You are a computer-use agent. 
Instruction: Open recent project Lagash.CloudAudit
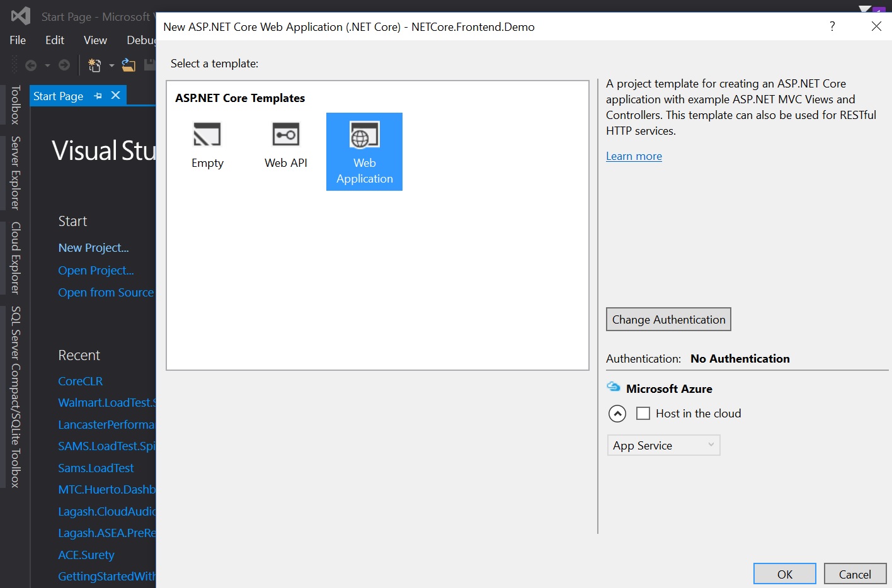click(x=106, y=511)
